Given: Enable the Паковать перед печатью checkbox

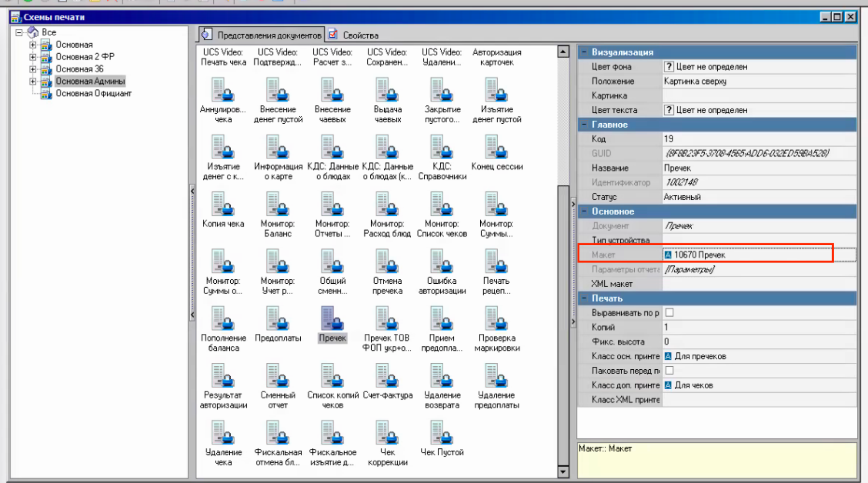Looking at the screenshot, I should pos(669,370).
